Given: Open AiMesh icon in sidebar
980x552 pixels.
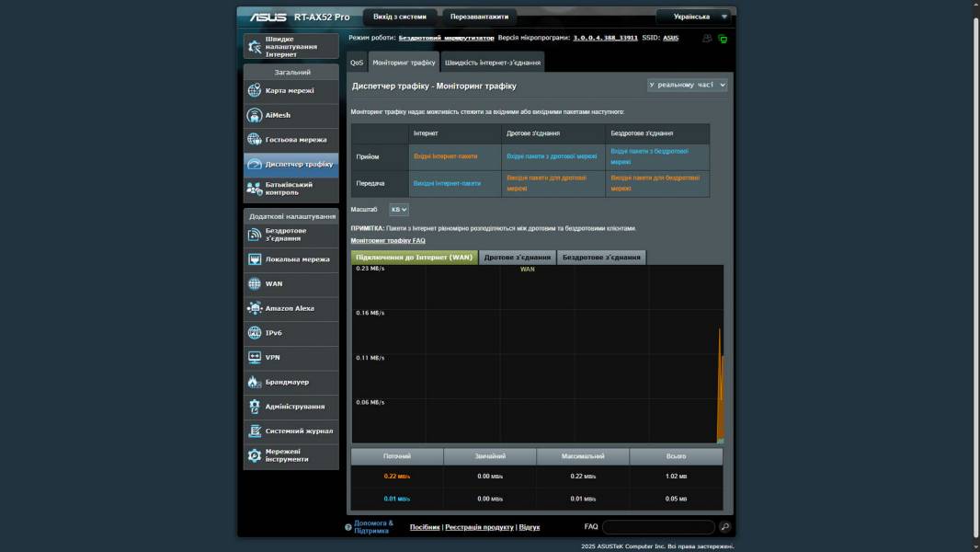Looking at the screenshot, I should point(255,115).
